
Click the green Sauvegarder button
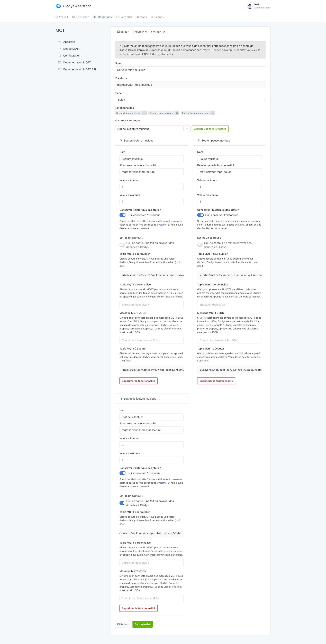click(x=142, y=624)
